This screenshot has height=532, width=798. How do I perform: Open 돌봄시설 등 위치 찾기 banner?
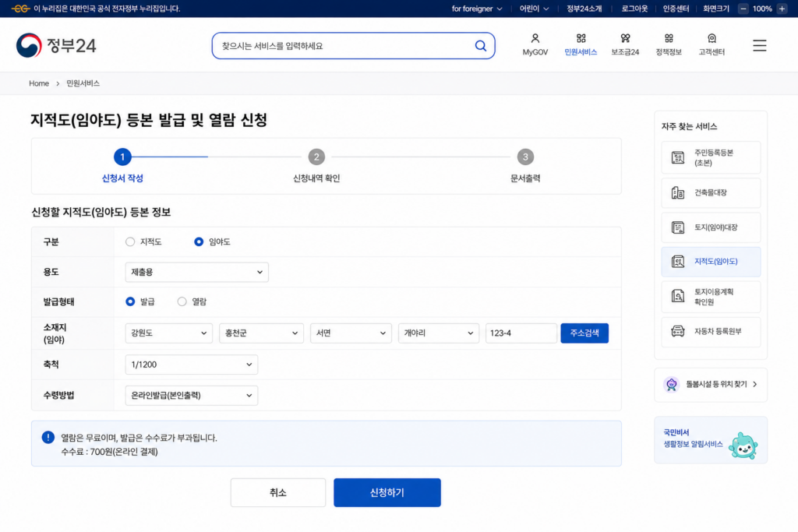click(x=711, y=385)
